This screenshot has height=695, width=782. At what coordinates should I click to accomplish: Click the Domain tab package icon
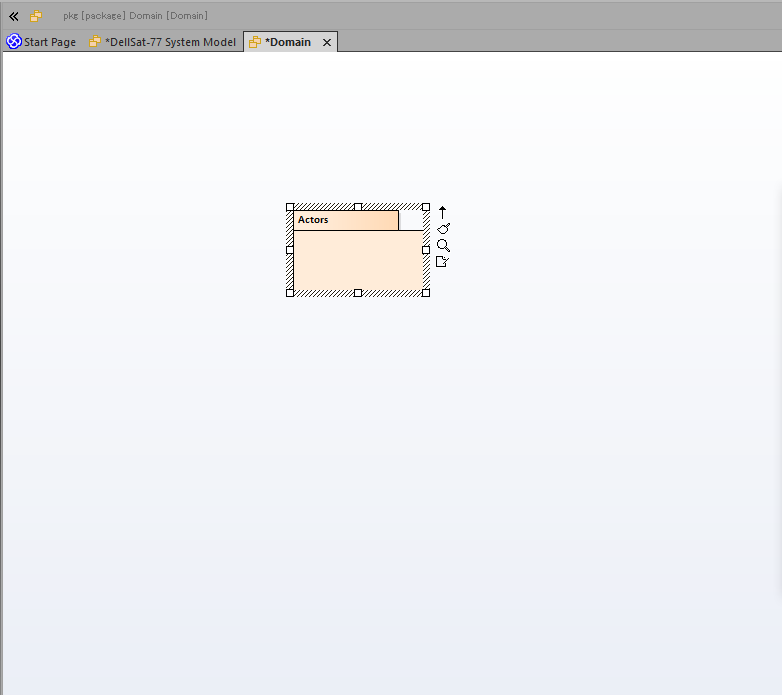pos(255,42)
